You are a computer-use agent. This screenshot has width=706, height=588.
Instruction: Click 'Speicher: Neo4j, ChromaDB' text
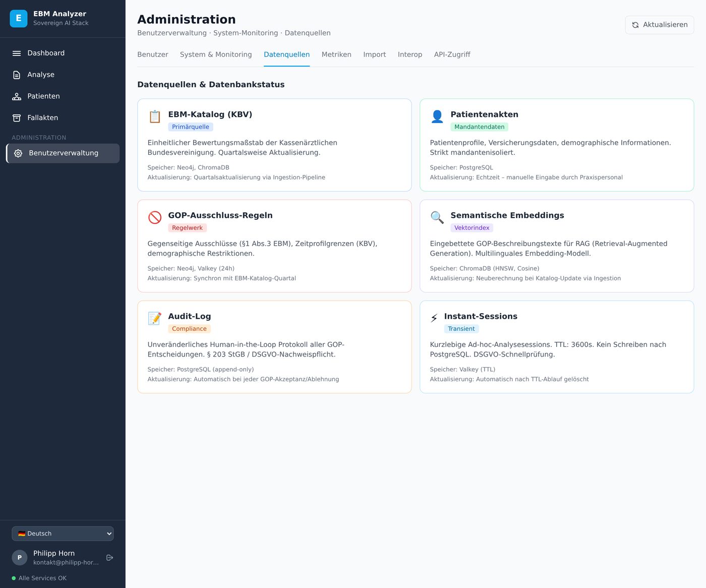[x=188, y=168]
